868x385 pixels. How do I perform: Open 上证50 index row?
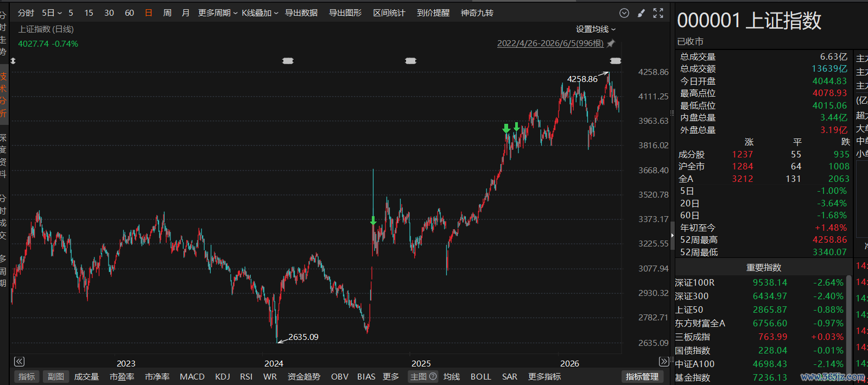[x=760, y=310]
